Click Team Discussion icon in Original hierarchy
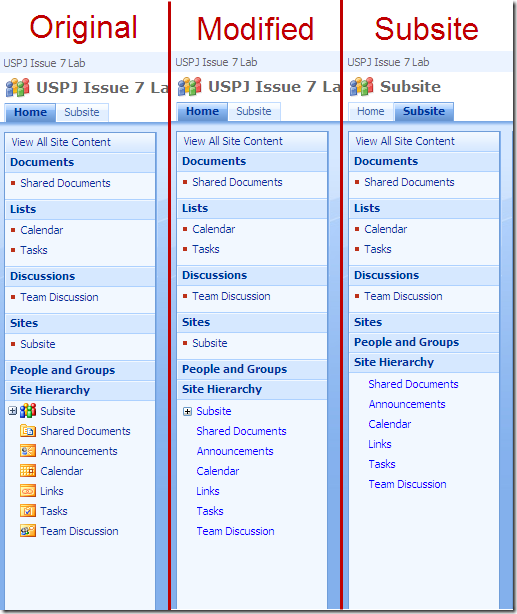Image resolution: width=517 pixels, height=614 pixels. click(28, 531)
